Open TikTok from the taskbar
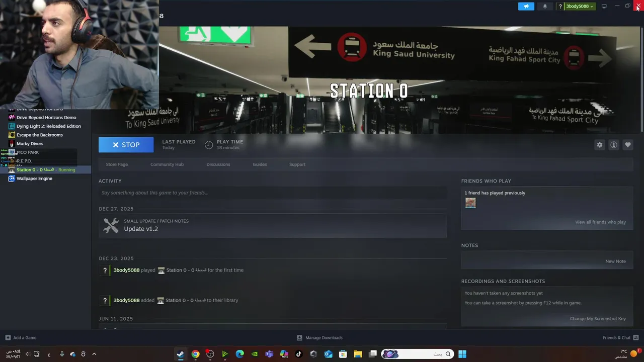644x362 pixels. (x=299, y=354)
